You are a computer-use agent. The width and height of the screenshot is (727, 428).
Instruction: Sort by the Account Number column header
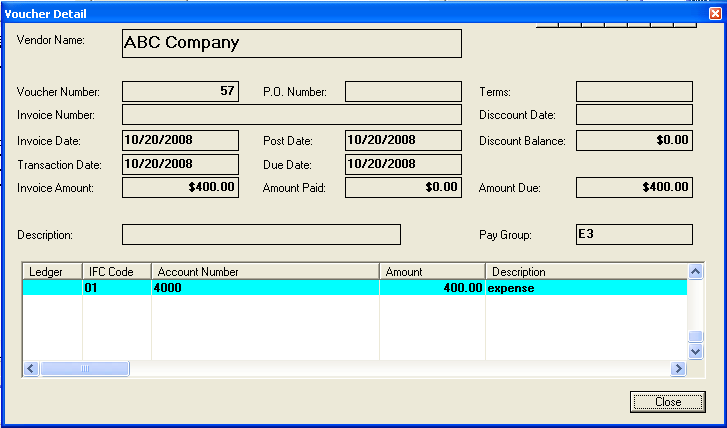[265, 272]
